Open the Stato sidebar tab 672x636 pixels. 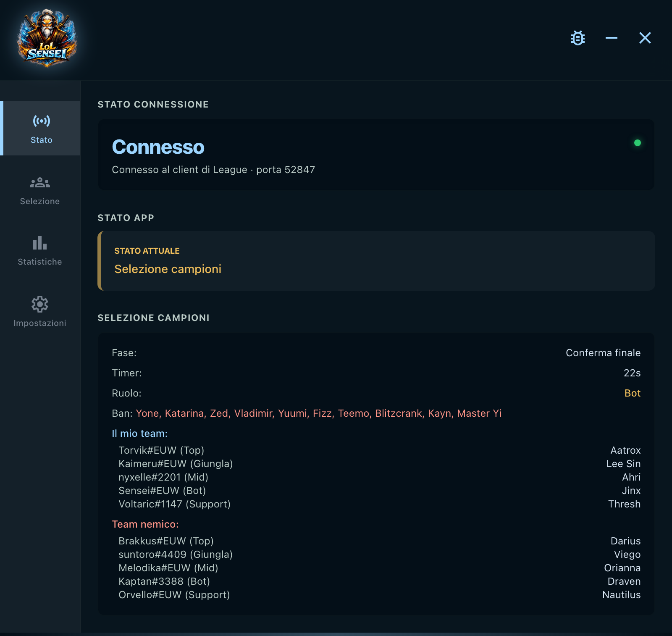coord(41,128)
